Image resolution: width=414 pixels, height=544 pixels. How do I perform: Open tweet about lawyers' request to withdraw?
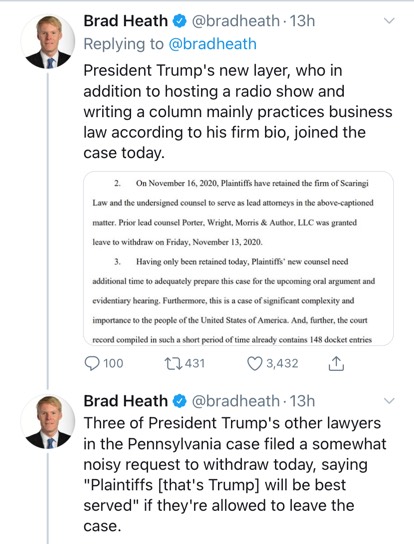pyautogui.click(x=235, y=474)
